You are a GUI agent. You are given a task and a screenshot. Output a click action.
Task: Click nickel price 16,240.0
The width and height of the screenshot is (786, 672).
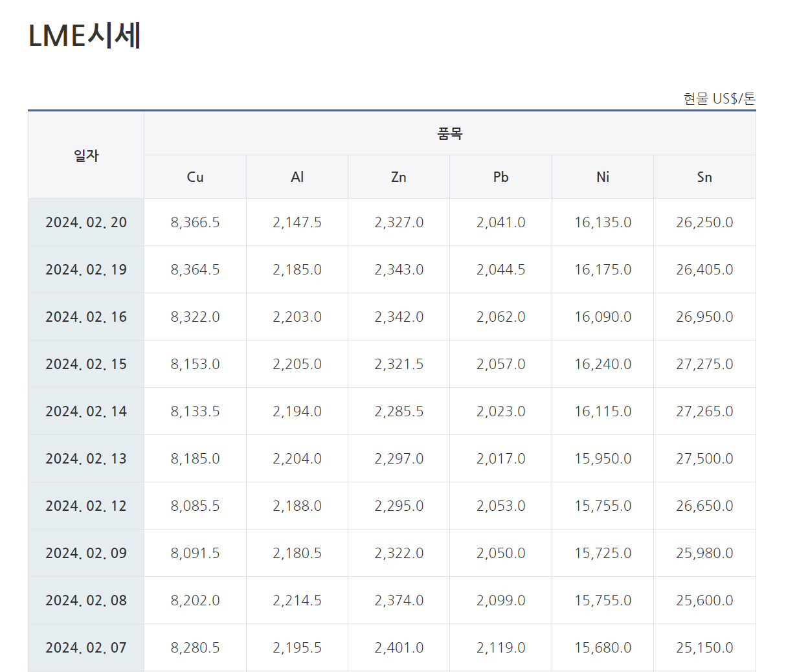pyautogui.click(x=603, y=364)
